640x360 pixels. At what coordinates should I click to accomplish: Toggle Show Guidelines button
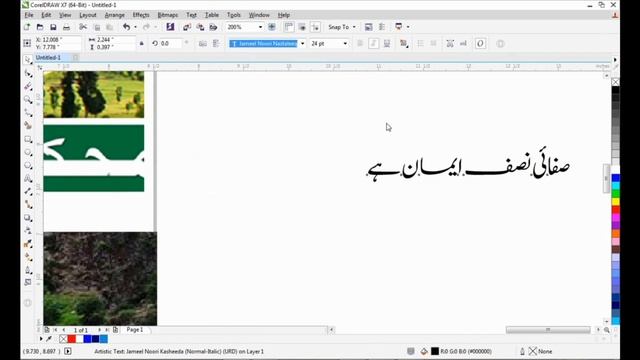tap(316, 27)
